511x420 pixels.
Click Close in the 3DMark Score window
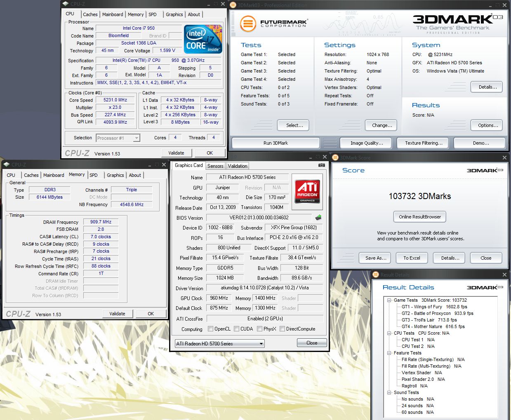(x=486, y=258)
